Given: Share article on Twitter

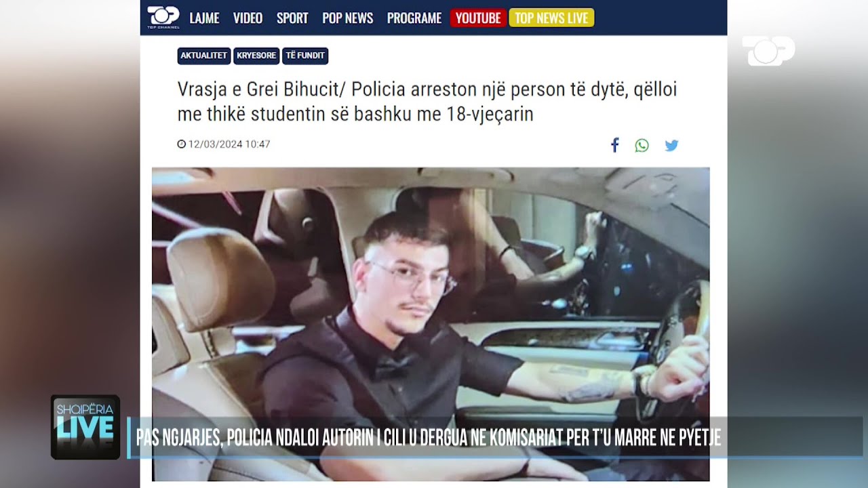Looking at the screenshot, I should (x=671, y=145).
